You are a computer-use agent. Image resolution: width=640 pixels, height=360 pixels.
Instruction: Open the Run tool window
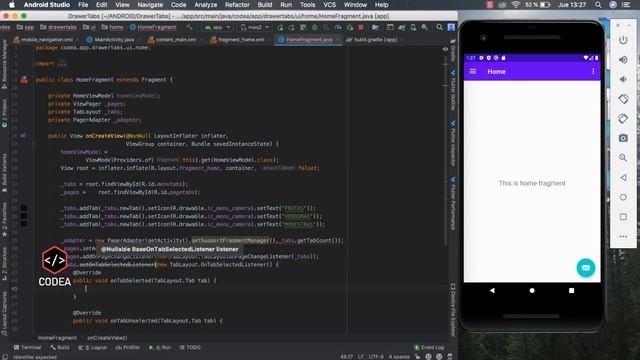[160, 347]
